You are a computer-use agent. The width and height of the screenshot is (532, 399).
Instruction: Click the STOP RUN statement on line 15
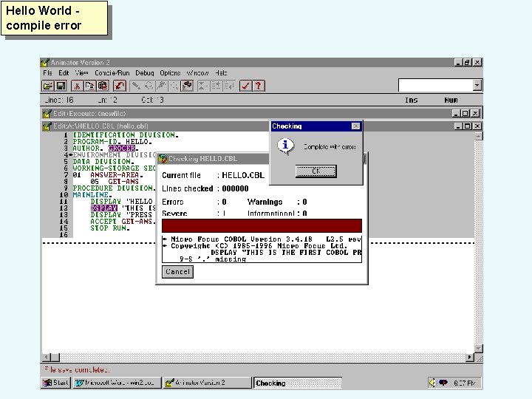[x=110, y=228]
